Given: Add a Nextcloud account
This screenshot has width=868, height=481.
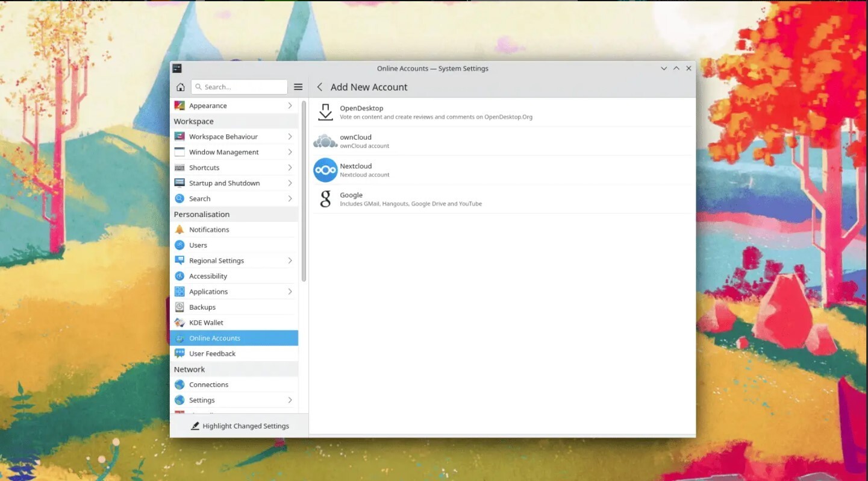Looking at the screenshot, I should click(502, 170).
